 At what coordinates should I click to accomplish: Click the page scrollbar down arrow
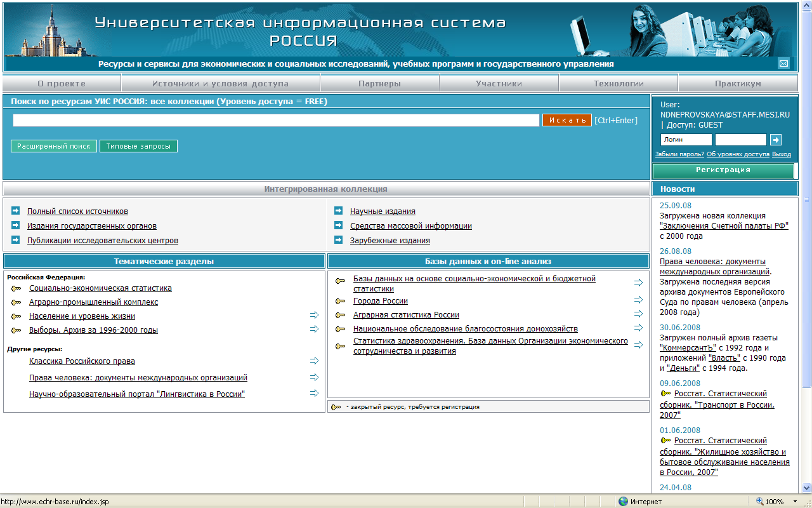(x=807, y=488)
